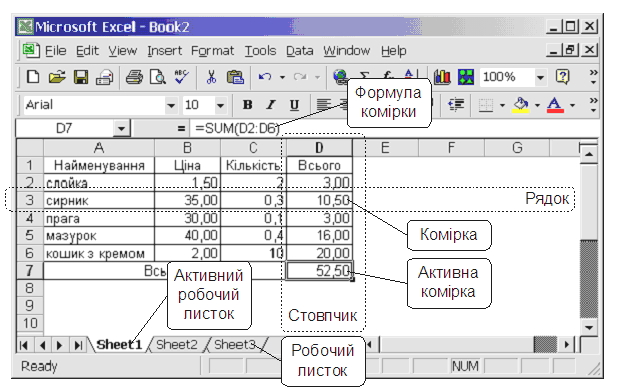
Task: Create a new workbook with New icon
Action: [x=33, y=76]
